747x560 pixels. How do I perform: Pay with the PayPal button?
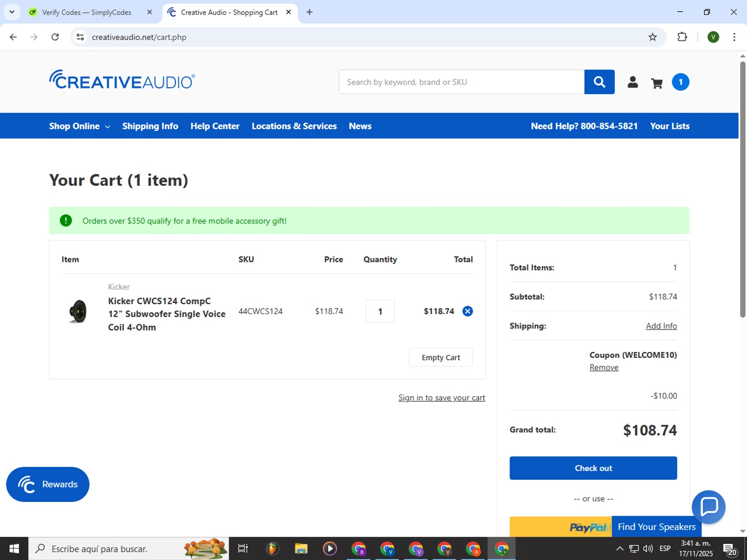tap(560, 527)
